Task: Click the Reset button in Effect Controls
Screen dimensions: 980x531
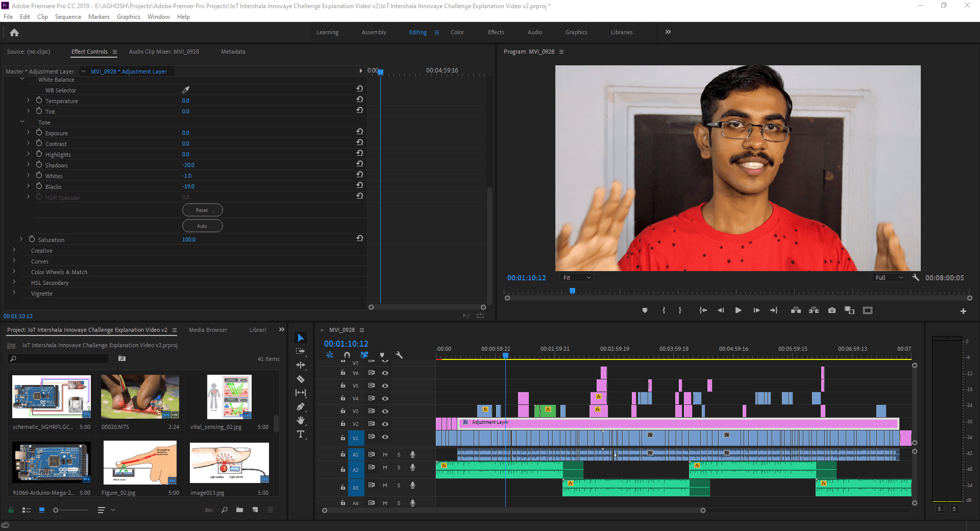Action: (x=202, y=210)
